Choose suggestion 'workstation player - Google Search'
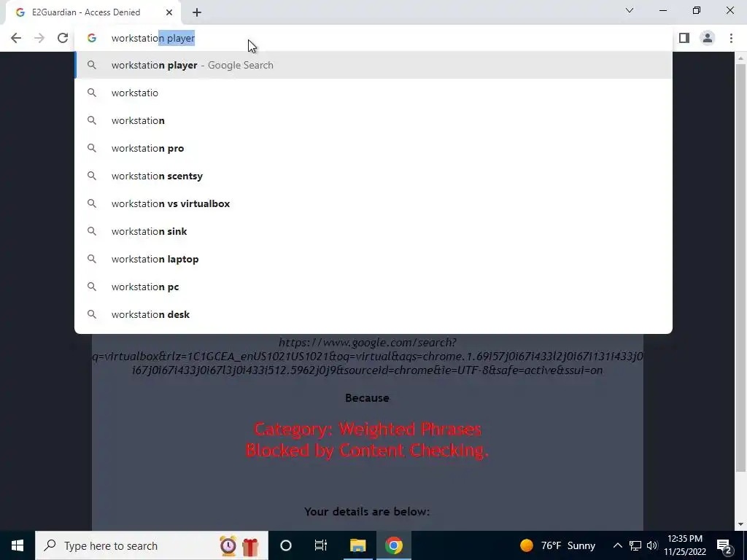This screenshot has height=560, width=747. [x=373, y=65]
